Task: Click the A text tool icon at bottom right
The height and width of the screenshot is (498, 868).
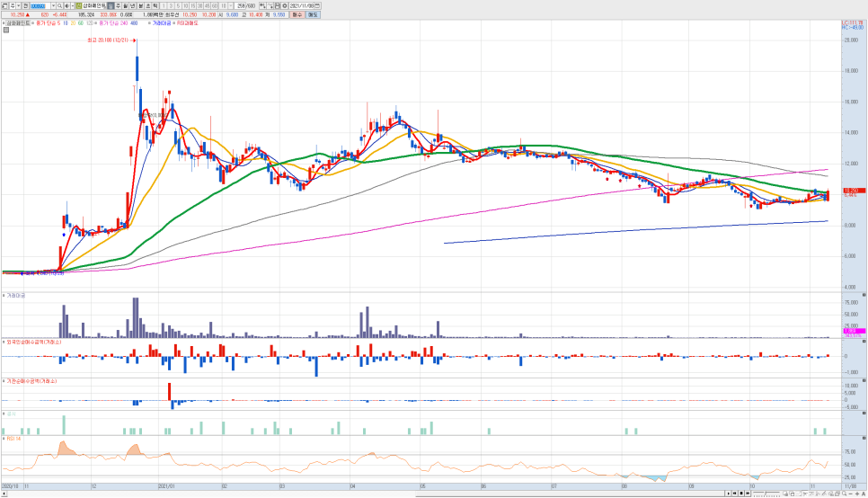Action: (x=864, y=494)
